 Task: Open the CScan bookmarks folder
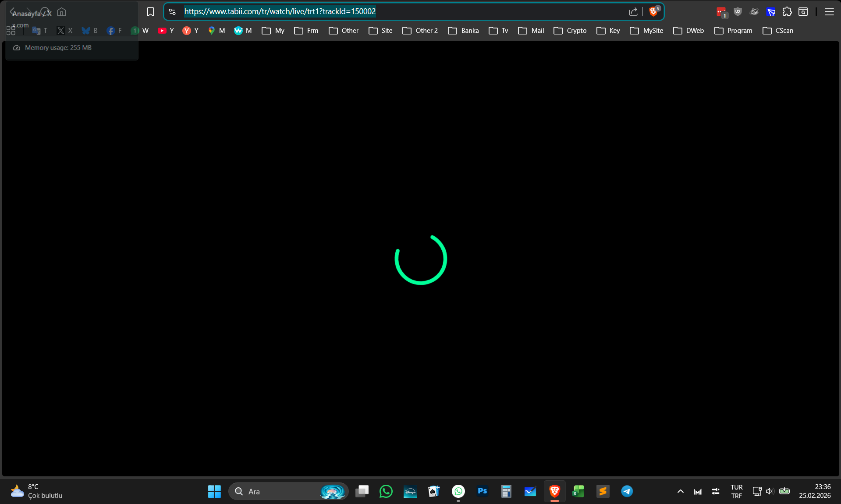[x=778, y=31]
